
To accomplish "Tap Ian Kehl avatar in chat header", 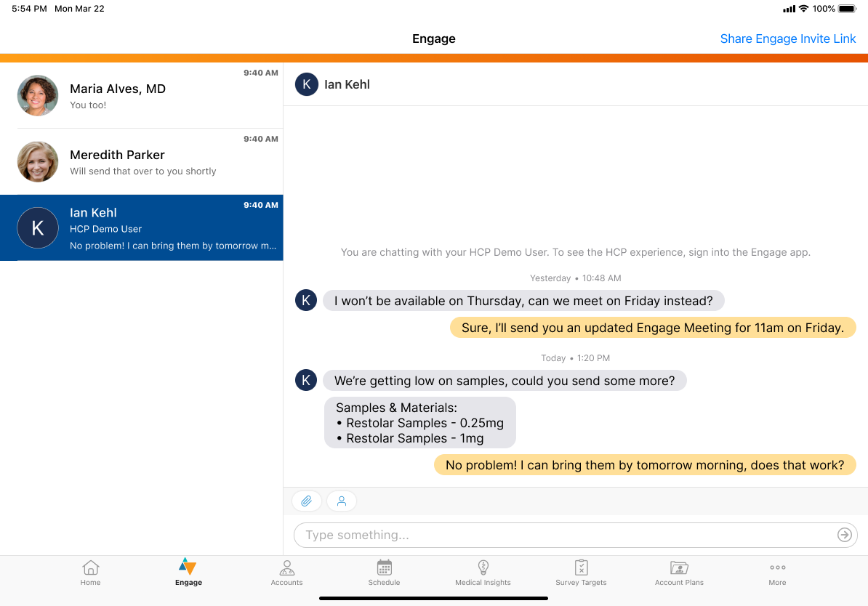I will [x=307, y=84].
